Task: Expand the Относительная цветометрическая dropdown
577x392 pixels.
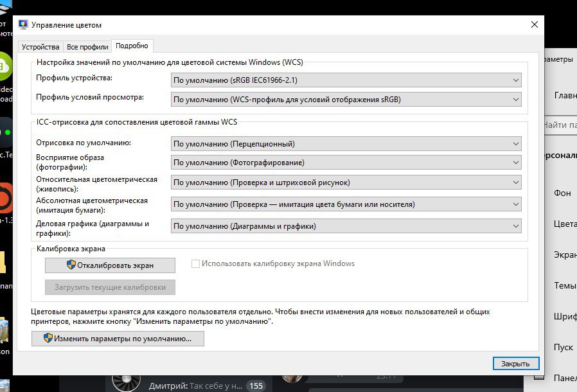Action: pos(346,183)
